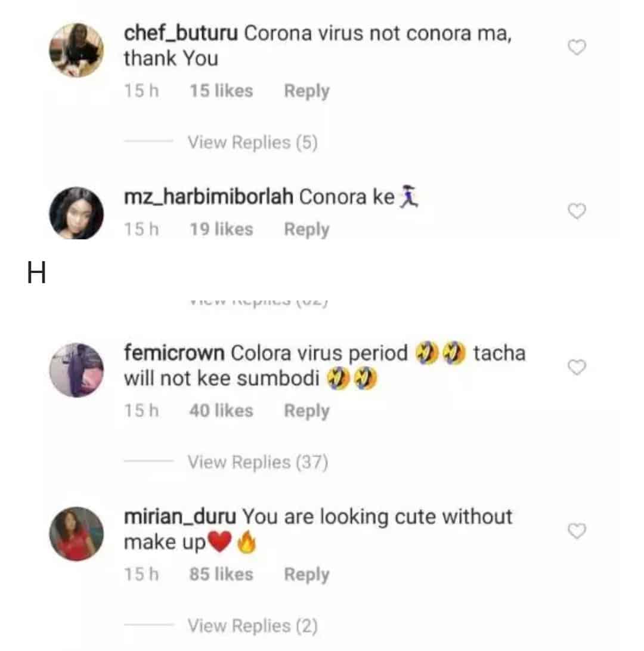Open the mirian_duru username link
Image resolution: width=644 pixels, height=651 pixels.
pyautogui.click(x=180, y=517)
